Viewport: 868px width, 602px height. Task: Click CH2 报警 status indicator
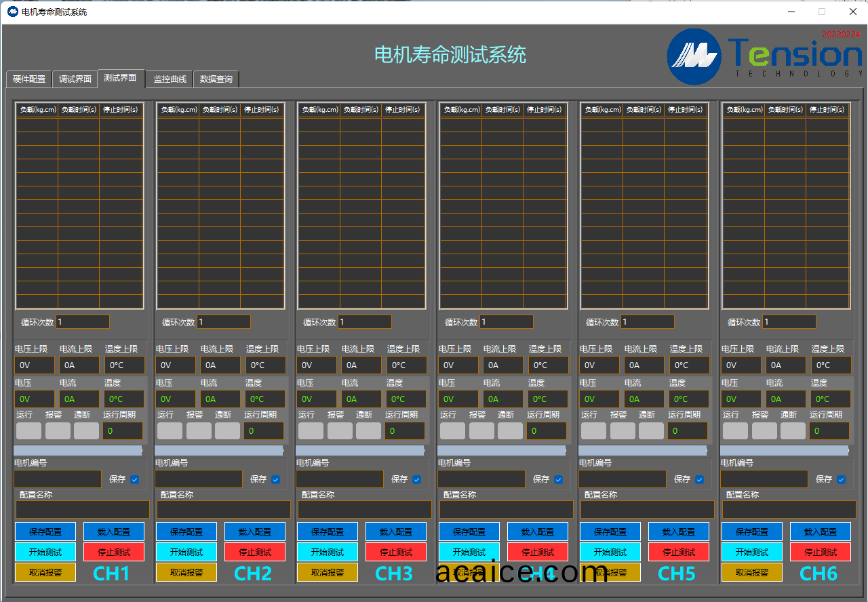[199, 430]
